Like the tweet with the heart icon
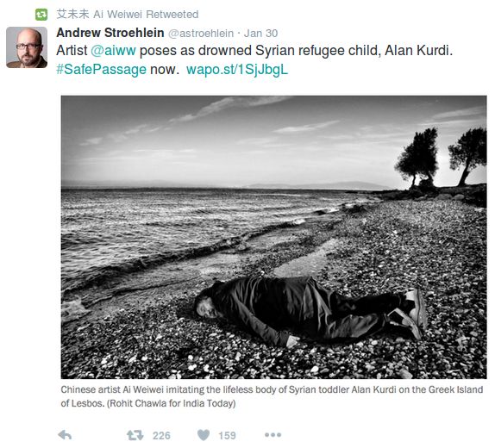The image size is (495, 448). coord(204,435)
